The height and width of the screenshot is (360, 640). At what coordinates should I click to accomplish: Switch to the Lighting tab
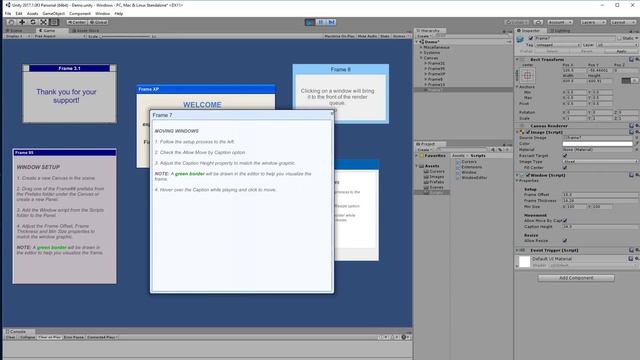coord(560,31)
